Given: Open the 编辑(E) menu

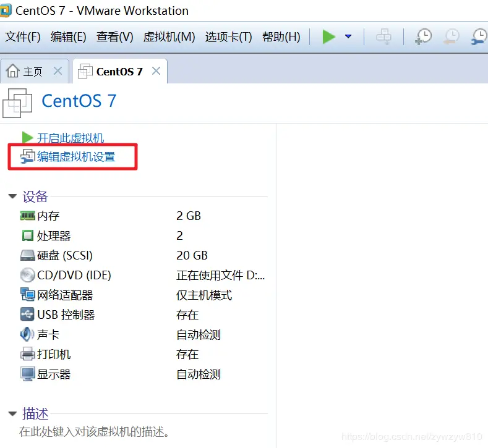Looking at the screenshot, I should (69, 37).
